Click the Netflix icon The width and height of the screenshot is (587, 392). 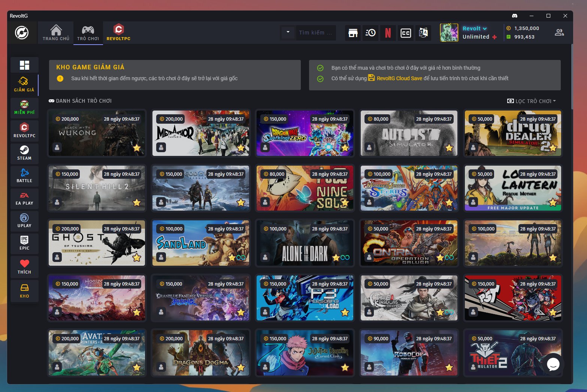click(388, 33)
